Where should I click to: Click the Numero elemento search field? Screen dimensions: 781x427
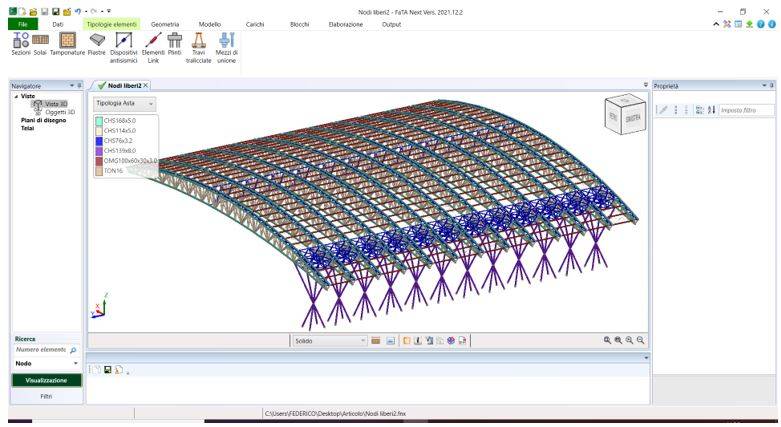(x=42, y=350)
